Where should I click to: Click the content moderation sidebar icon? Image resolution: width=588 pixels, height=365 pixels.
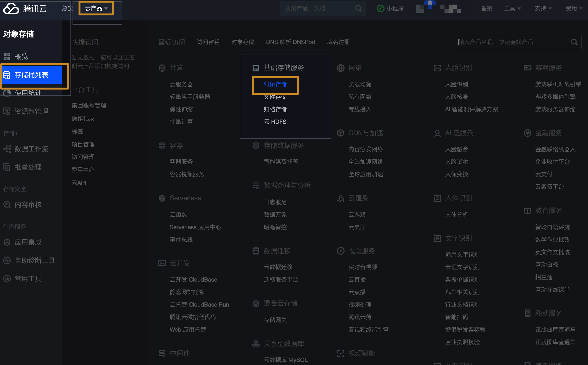[7, 205]
